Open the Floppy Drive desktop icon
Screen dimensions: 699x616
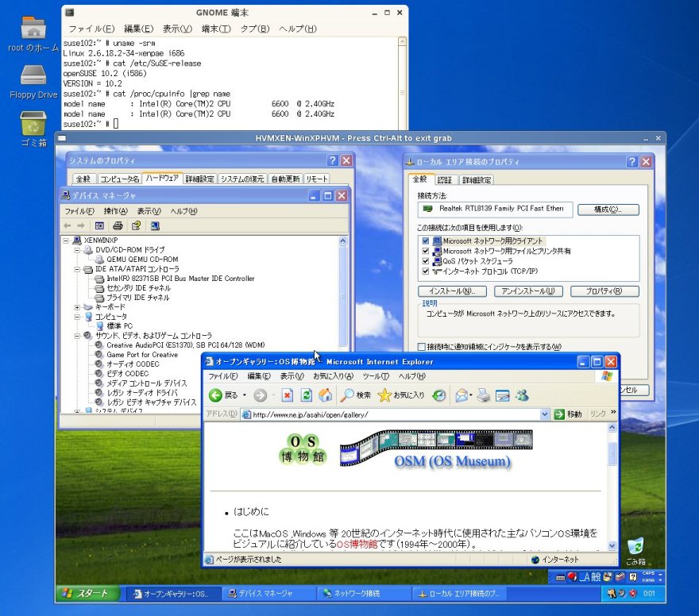(33, 82)
